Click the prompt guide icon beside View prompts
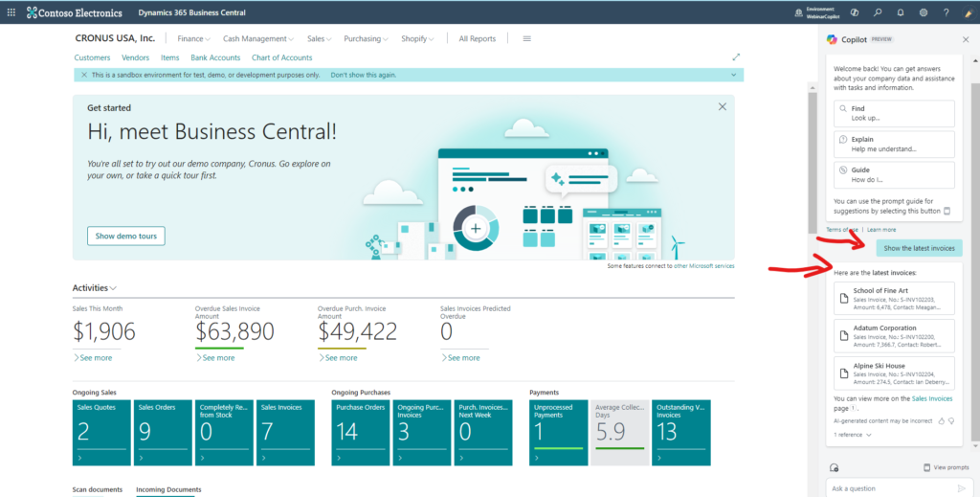980x497 pixels. [x=926, y=467]
